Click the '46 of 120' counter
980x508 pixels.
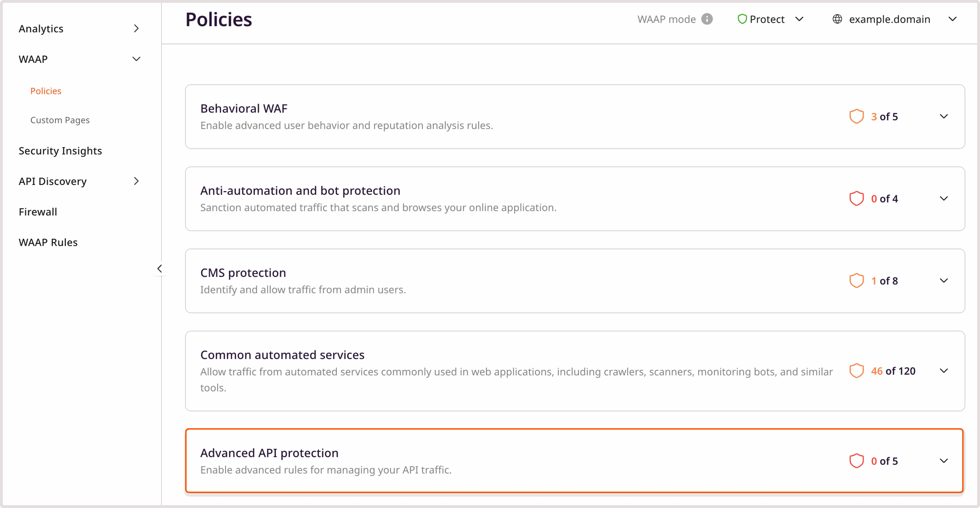point(893,371)
